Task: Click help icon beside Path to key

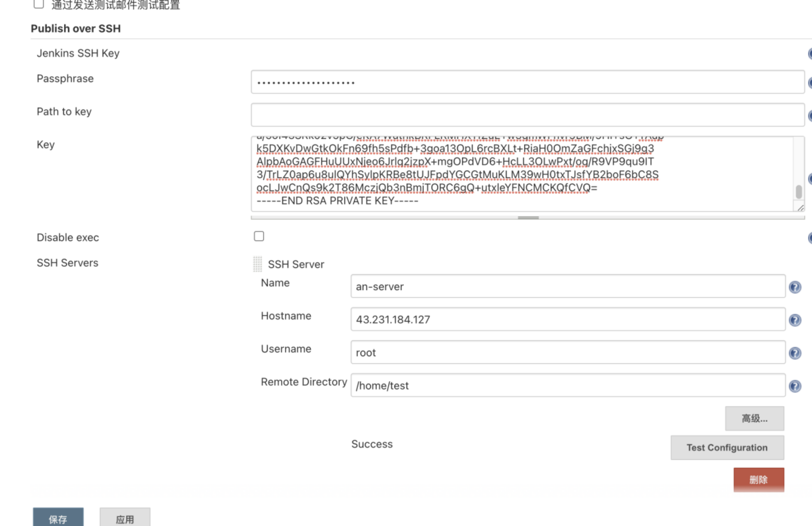Action: click(x=810, y=116)
